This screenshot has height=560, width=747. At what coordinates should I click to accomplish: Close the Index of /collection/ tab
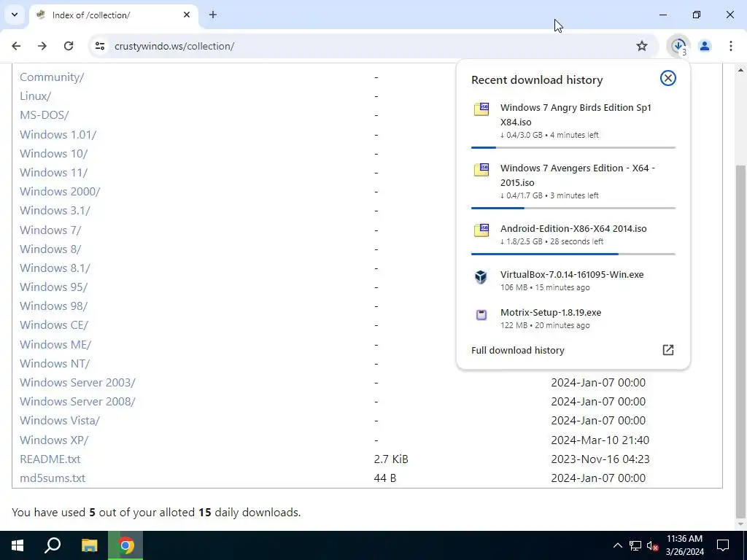tap(187, 15)
